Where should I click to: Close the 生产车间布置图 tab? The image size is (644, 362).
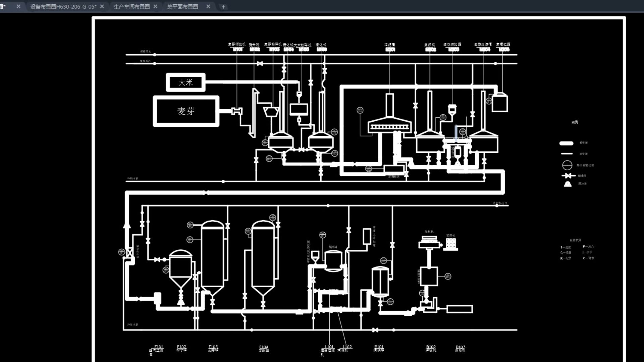tap(155, 6)
